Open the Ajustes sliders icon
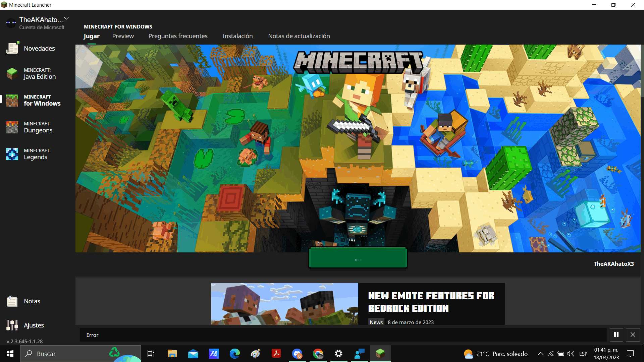The width and height of the screenshot is (644, 362). coord(12,325)
